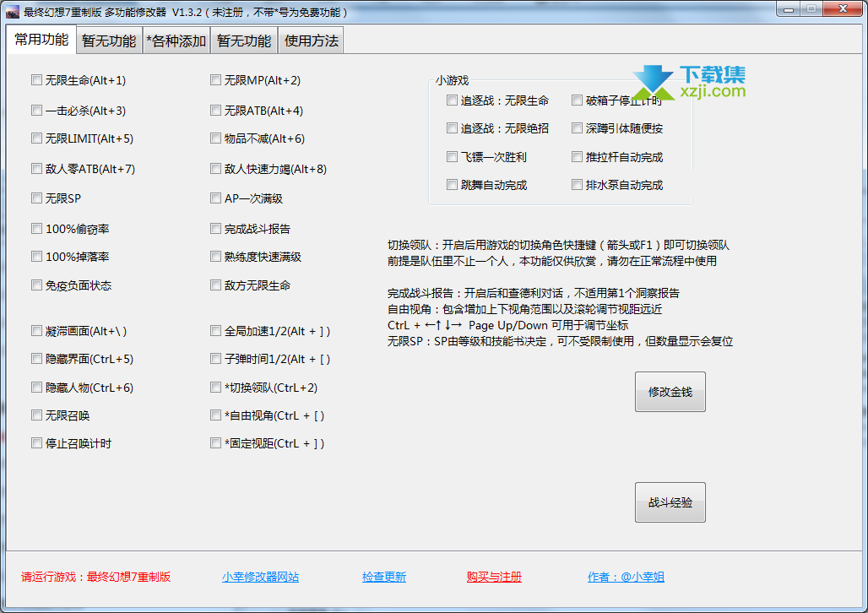Switch to the 常用功能 tab

(x=41, y=40)
